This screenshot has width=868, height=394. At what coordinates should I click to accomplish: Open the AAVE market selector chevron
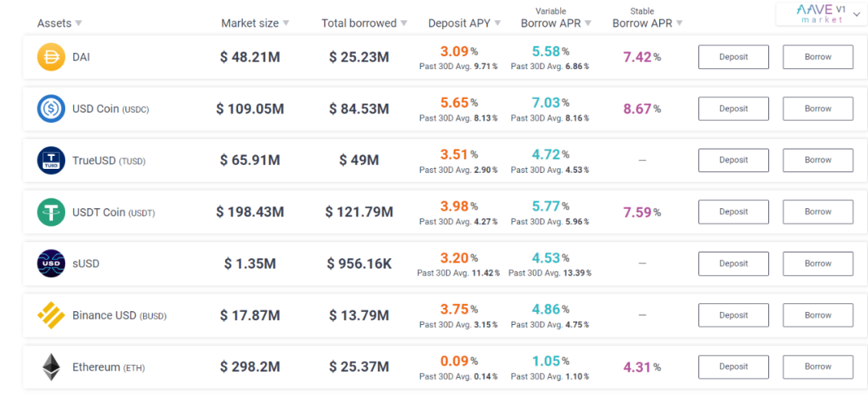857,14
